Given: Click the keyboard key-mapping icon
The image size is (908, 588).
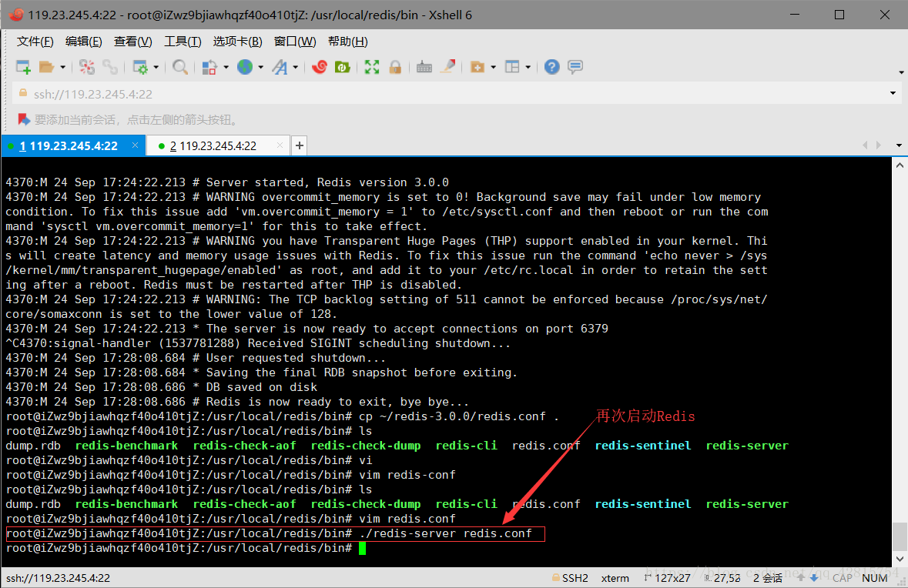Looking at the screenshot, I should 424,67.
